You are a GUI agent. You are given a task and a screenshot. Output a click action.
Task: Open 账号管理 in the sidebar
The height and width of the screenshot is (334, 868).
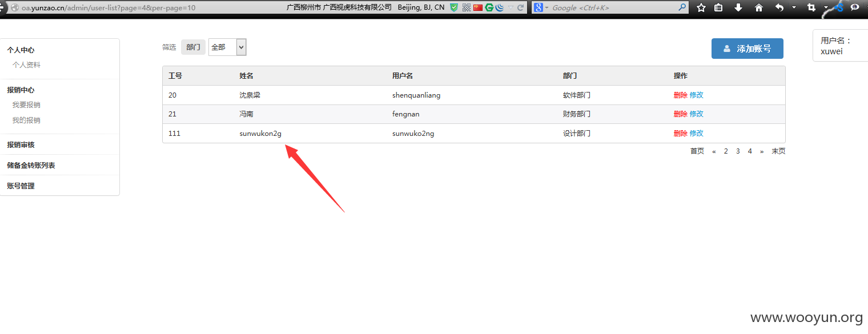[21, 186]
